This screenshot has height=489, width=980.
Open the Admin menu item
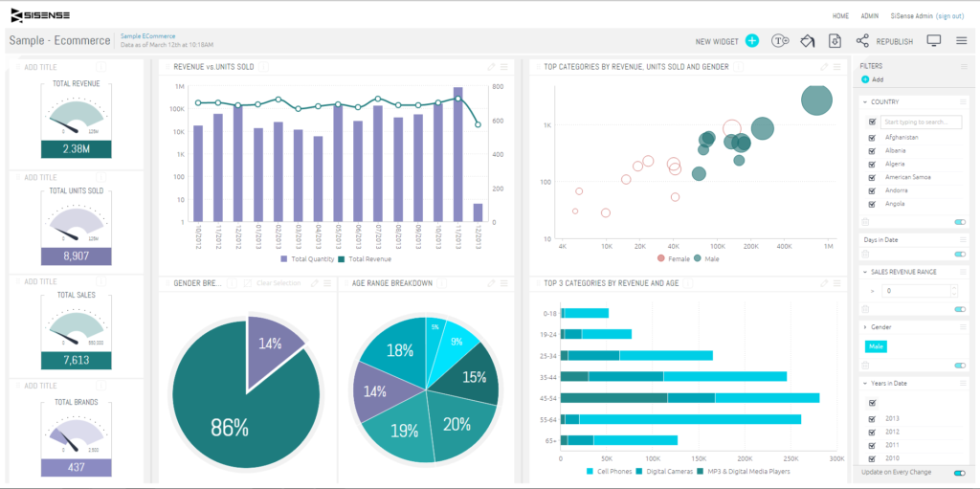pyautogui.click(x=869, y=16)
